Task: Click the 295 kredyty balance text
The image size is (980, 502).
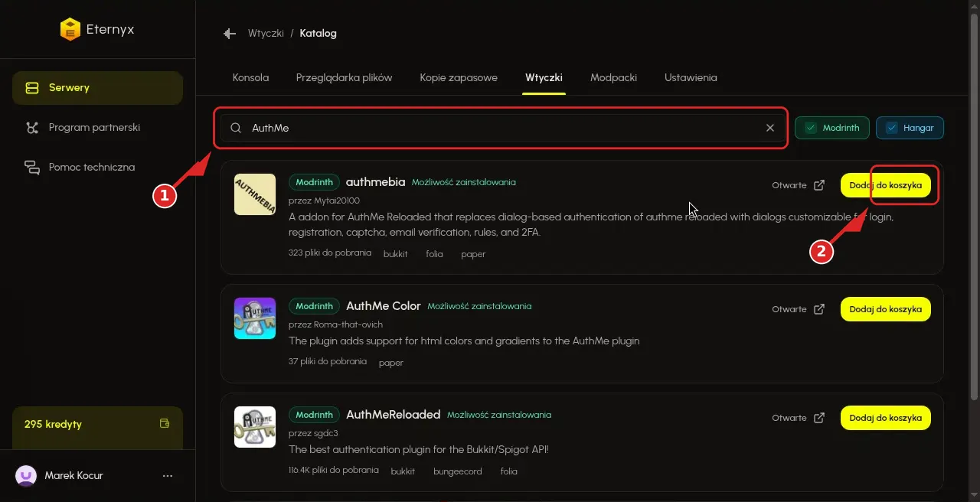Action: (53, 424)
